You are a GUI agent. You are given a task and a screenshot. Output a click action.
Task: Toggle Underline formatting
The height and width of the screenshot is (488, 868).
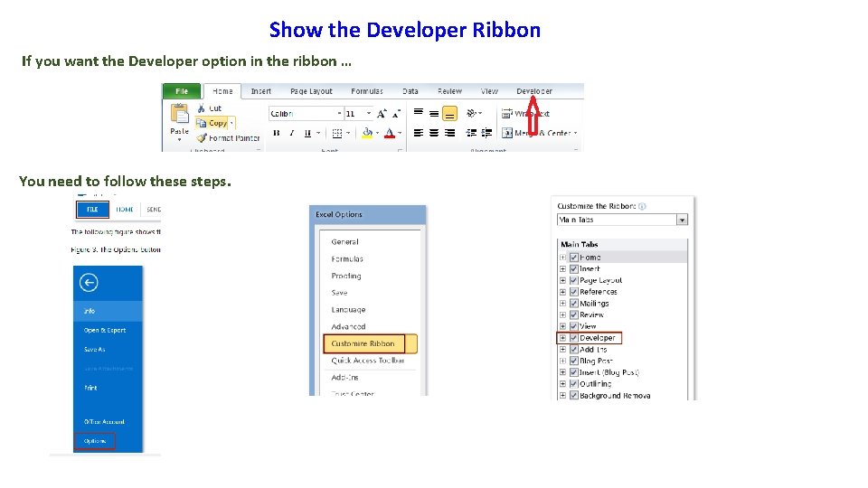[307, 133]
